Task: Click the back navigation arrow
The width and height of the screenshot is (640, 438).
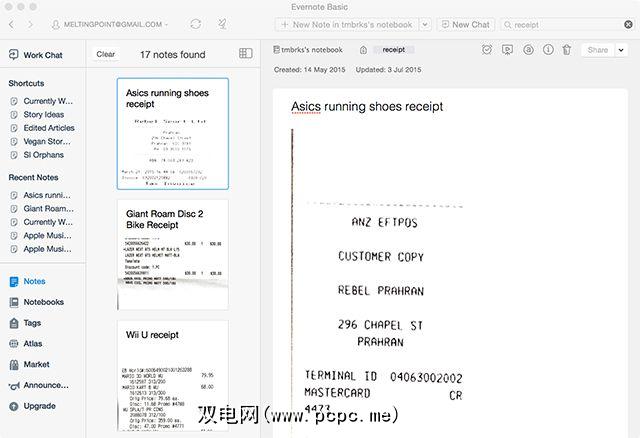Action: point(11,24)
